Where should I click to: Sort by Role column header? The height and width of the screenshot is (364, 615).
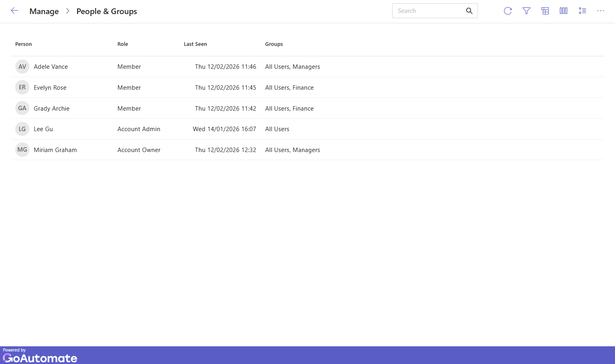(123, 44)
